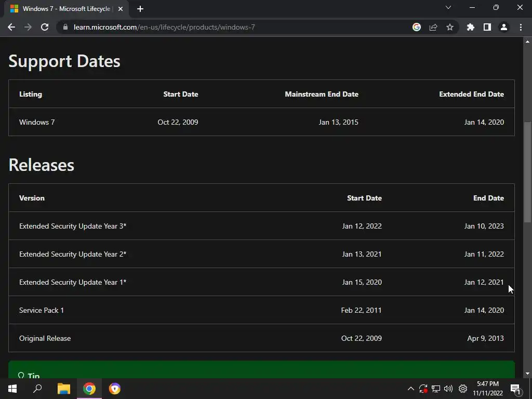Viewport: 532px width, 399px height.
Task: Open Chrome profile avatar menu
Action: (504, 27)
